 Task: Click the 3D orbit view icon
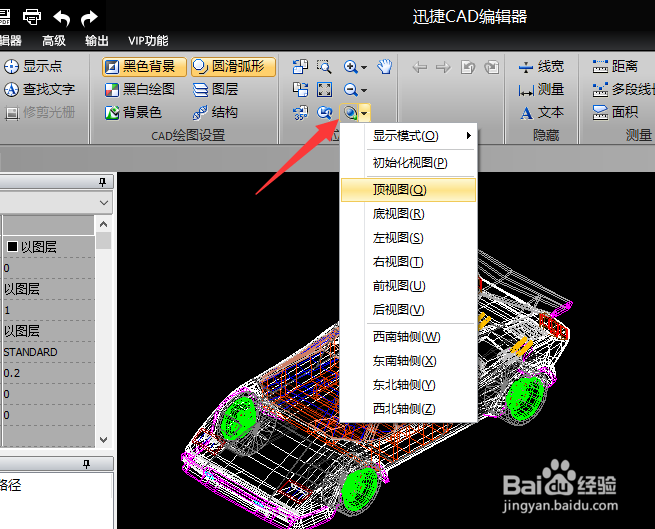click(x=350, y=112)
